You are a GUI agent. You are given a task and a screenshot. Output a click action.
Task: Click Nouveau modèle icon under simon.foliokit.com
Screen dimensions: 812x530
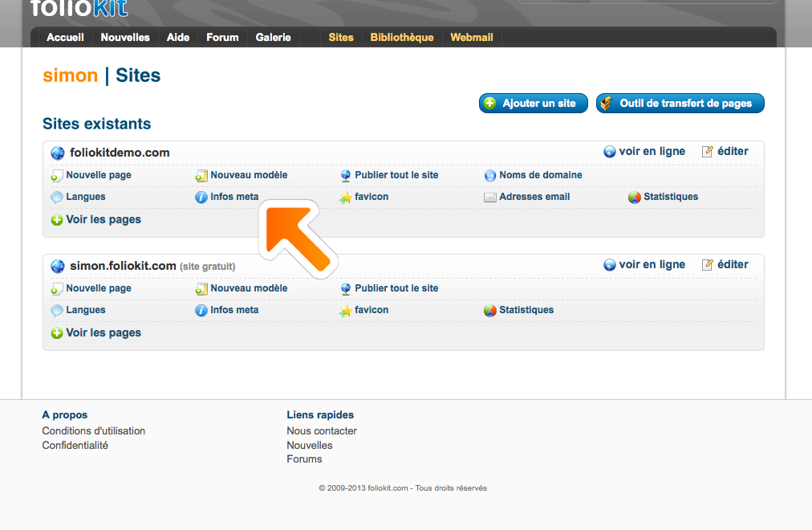click(201, 289)
